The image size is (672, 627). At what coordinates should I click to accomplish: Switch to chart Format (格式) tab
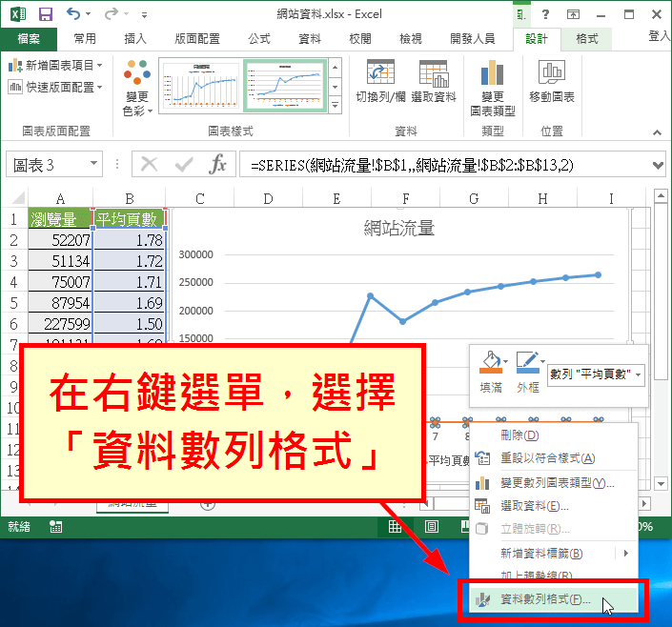click(x=587, y=39)
